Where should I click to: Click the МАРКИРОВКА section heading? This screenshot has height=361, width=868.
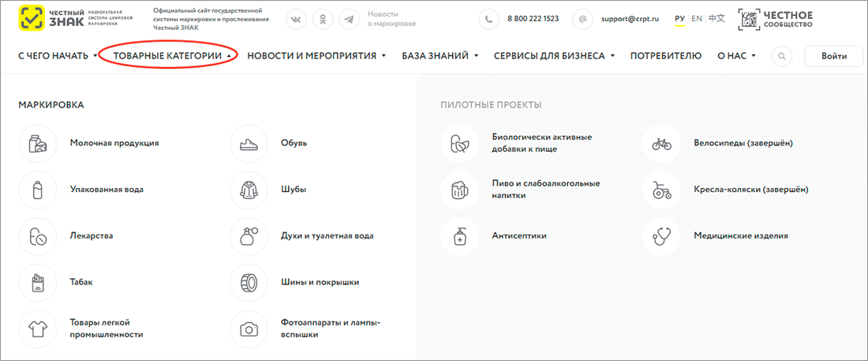click(51, 105)
